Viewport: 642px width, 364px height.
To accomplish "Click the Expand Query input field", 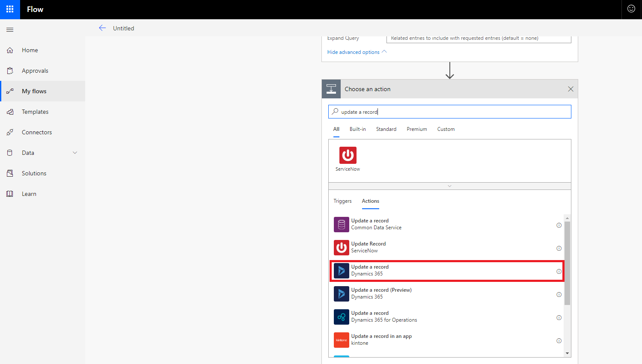I will (x=479, y=38).
